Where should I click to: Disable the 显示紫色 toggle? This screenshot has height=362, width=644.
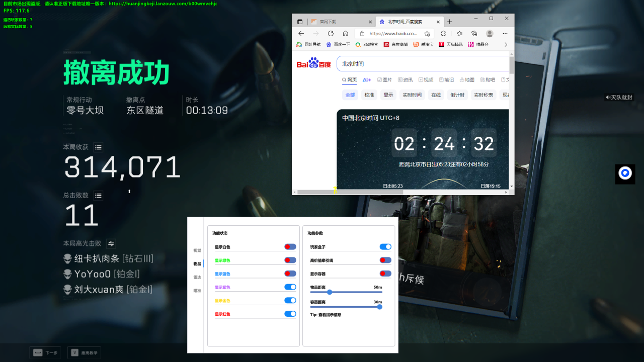(290, 287)
